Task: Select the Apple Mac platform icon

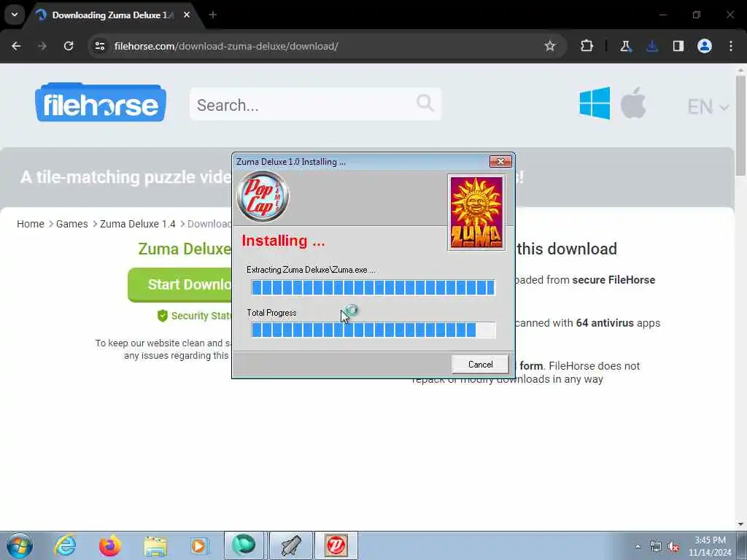Action: point(633,102)
